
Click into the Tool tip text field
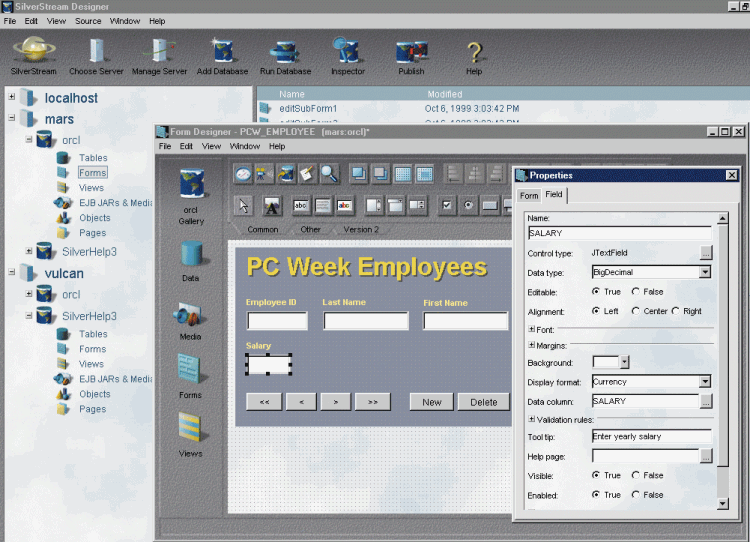651,436
